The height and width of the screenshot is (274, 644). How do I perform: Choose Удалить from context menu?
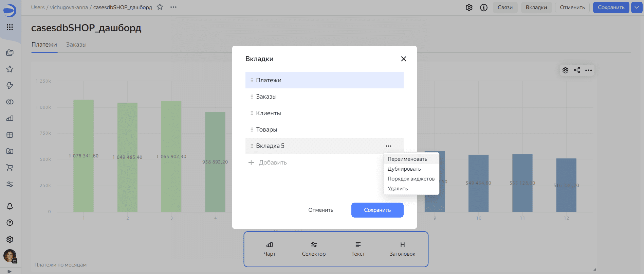411,189
